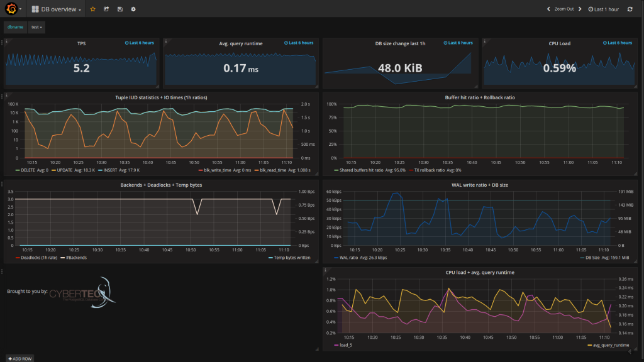The height and width of the screenshot is (362, 644).
Task: Refresh the dashboard
Action: pyautogui.click(x=630, y=9)
